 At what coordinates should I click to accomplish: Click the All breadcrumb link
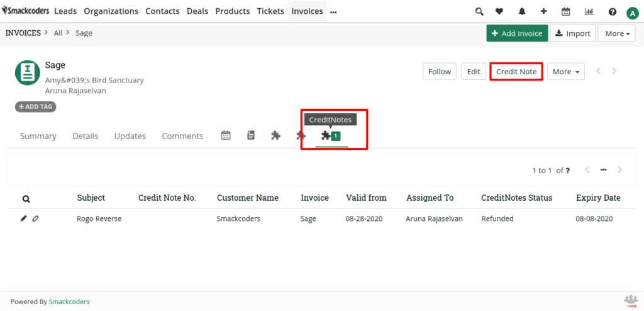point(58,33)
